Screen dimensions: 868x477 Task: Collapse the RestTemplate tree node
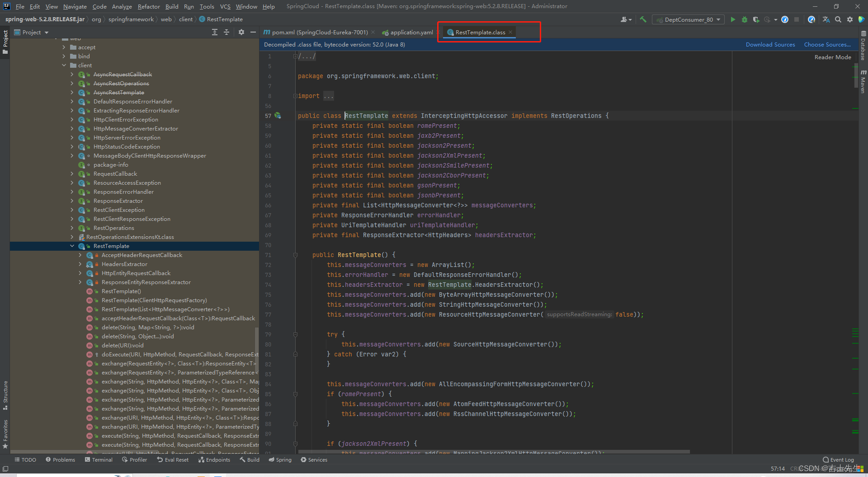pos(72,246)
